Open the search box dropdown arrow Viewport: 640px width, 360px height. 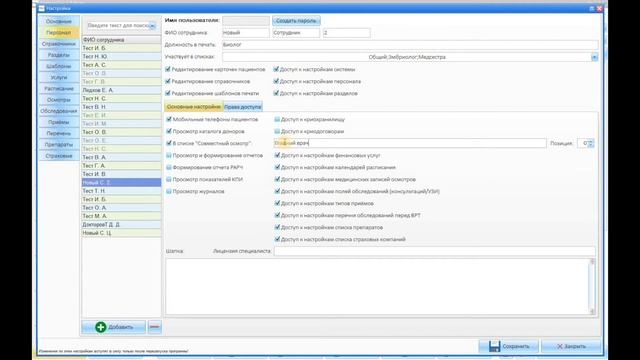[152, 26]
